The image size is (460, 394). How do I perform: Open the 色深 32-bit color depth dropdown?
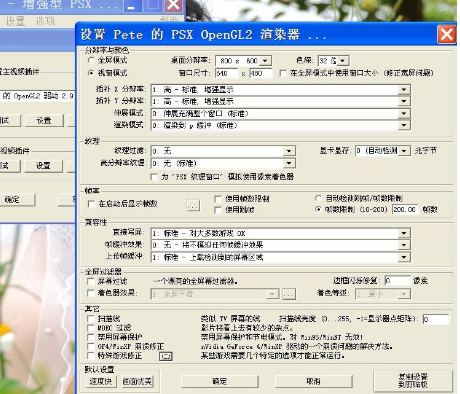(343, 61)
